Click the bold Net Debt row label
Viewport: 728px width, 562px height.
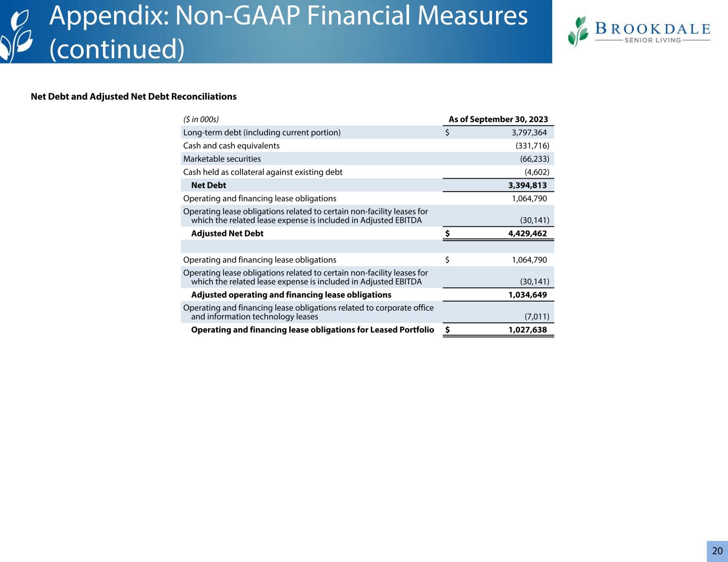coord(209,185)
